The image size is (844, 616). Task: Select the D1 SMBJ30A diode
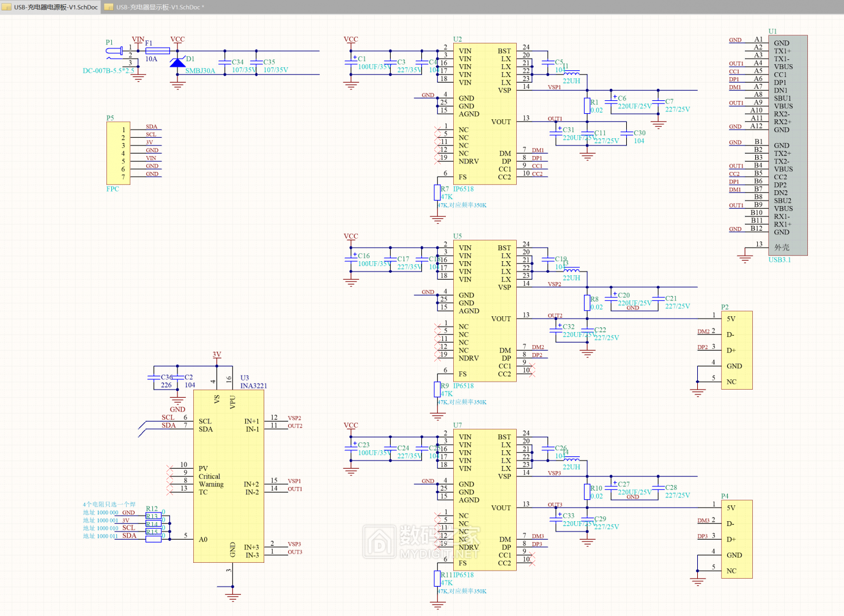coord(177,62)
